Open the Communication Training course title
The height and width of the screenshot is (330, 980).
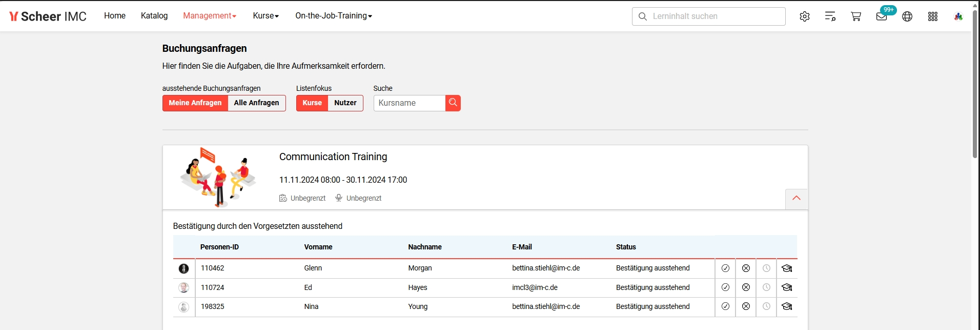(x=333, y=157)
